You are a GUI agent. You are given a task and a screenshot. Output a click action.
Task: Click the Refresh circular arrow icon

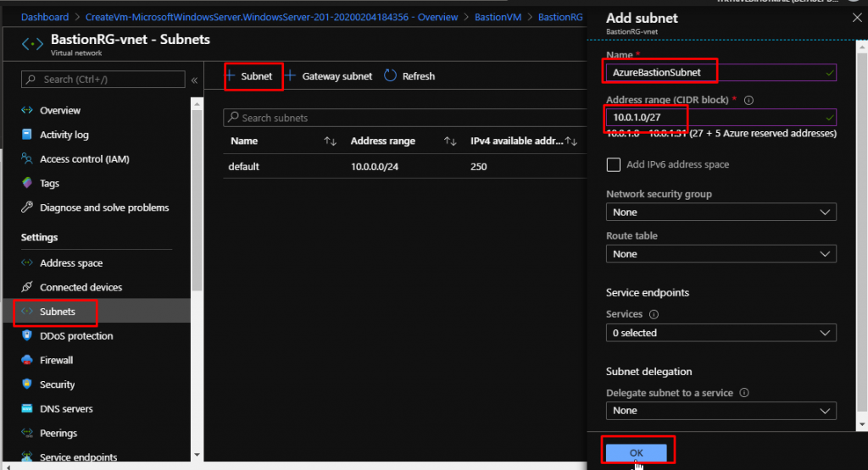[390, 75]
